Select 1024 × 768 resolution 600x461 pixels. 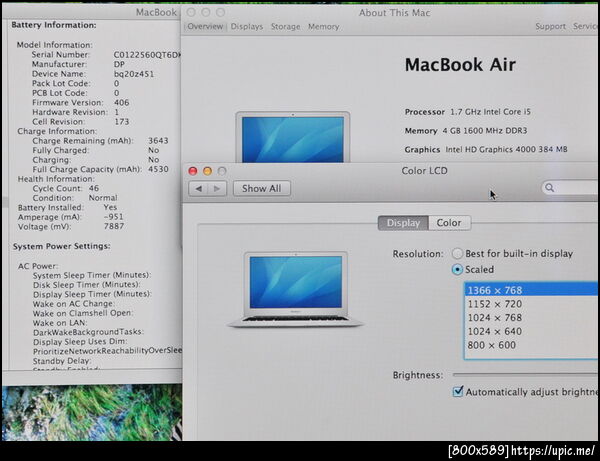tap(531, 318)
